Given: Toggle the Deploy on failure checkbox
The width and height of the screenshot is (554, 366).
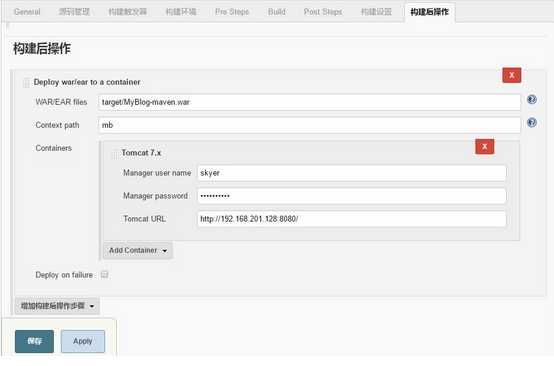Looking at the screenshot, I should [x=104, y=274].
